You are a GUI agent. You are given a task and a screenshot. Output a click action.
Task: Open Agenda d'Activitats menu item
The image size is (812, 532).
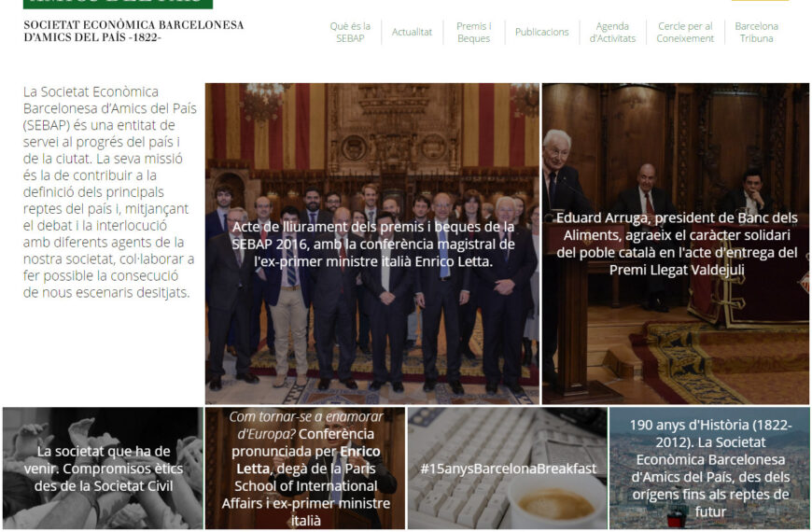click(x=612, y=32)
